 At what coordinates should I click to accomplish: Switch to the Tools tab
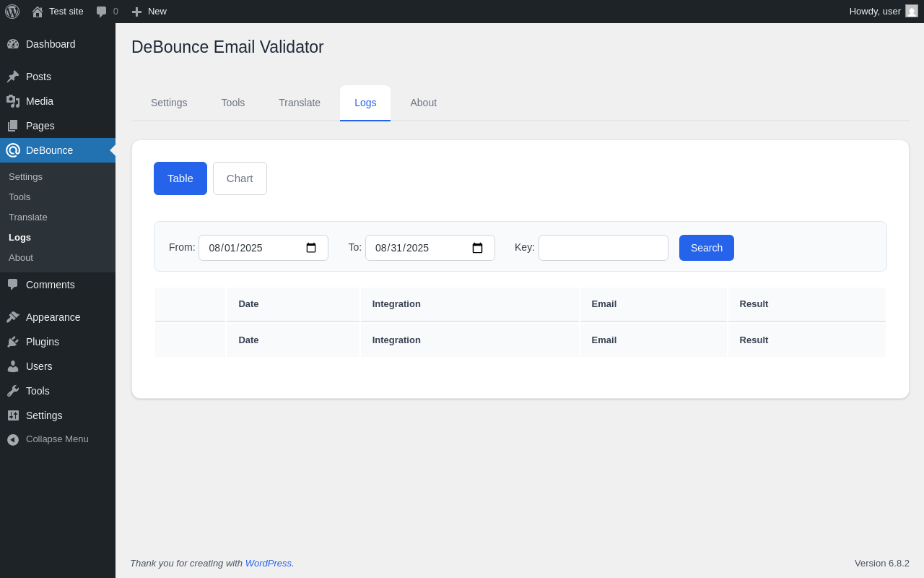pos(233,103)
